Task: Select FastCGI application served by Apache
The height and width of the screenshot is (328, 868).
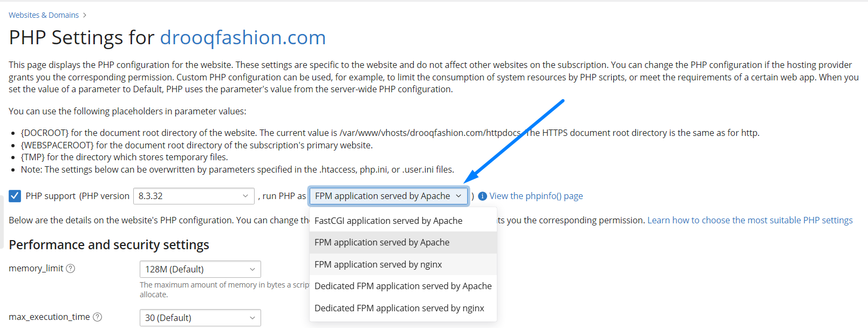Action: coord(403,221)
